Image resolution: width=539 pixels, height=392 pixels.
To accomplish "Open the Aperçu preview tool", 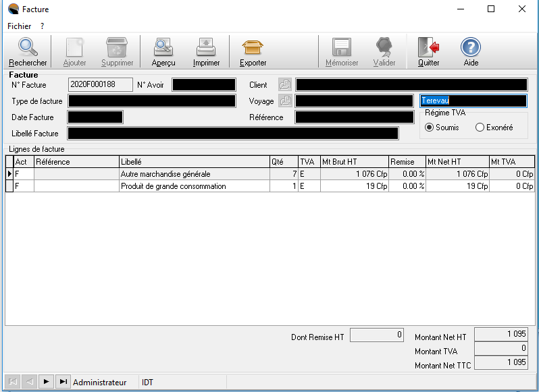I will click(163, 47).
